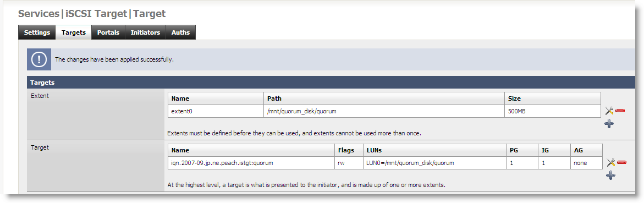Image resolution: width=644 pixels, height=203 pixels.
Task: Select the Targets tab
Action: click(x=74, y=32)
